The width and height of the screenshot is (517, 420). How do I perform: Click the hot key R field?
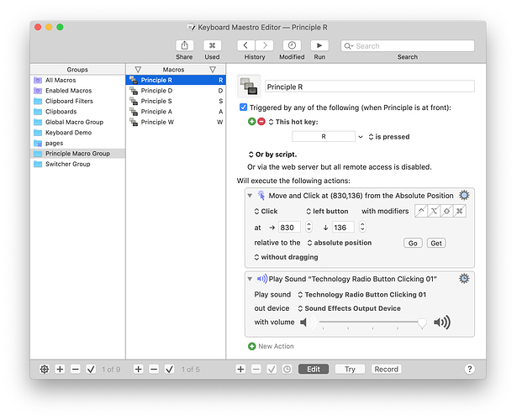324,136
